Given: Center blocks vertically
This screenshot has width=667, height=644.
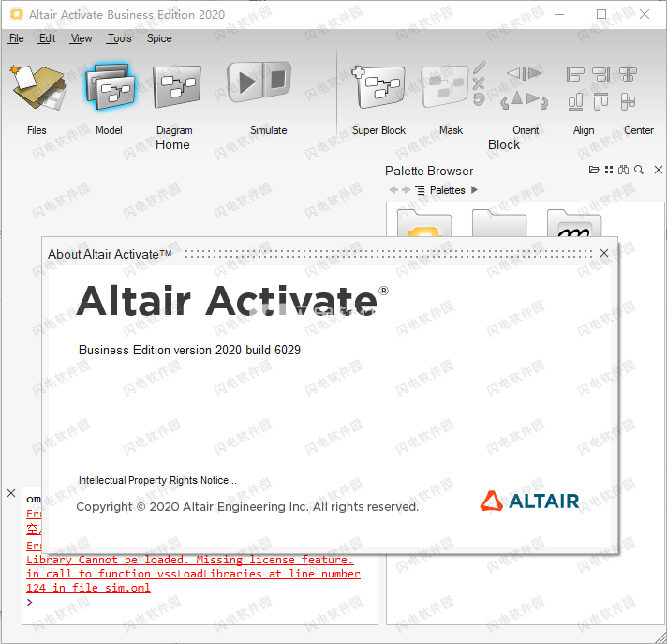Looking at the screenshot, I should [x=628, y=102].
